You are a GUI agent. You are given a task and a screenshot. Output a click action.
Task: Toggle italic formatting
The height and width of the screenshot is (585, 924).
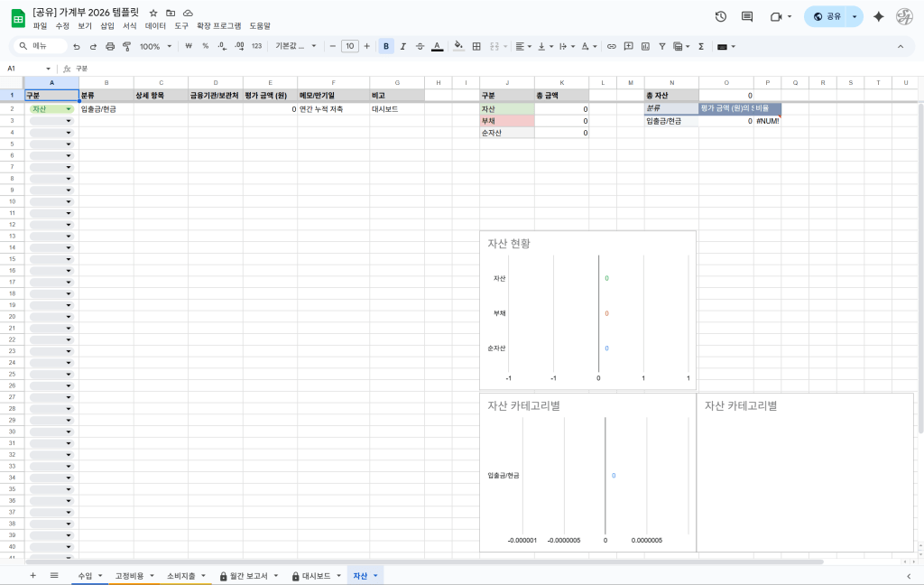click(402, 46)
